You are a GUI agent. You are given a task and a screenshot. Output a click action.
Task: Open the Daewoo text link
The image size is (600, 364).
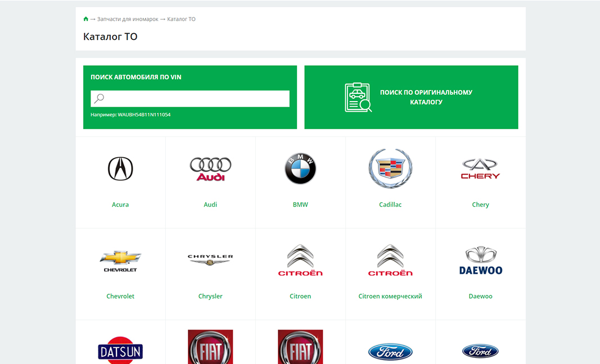click(x=481, y=297)
